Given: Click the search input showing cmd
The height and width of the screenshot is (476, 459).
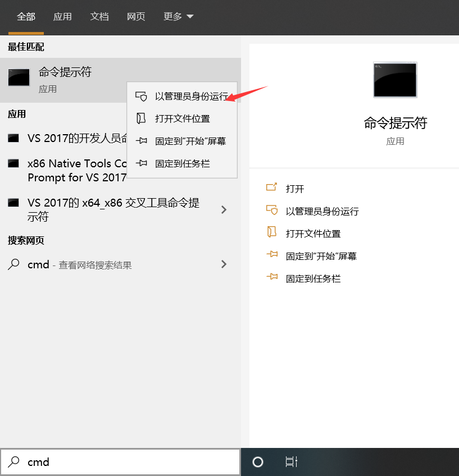Looking at the screenshot, I should click(84, 461).
